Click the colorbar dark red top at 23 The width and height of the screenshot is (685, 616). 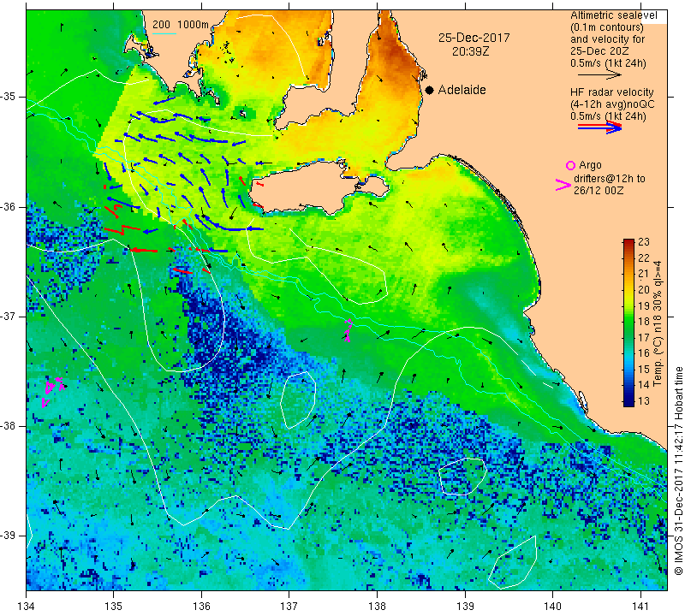point(628,241)
